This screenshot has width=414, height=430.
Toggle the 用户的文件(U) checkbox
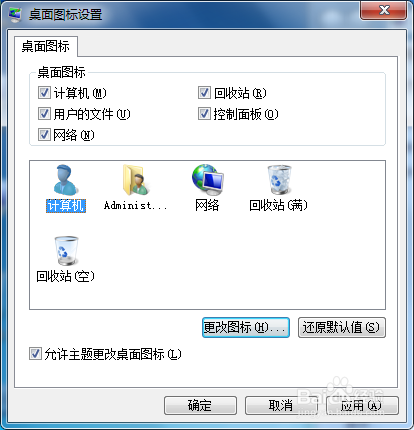44,114
